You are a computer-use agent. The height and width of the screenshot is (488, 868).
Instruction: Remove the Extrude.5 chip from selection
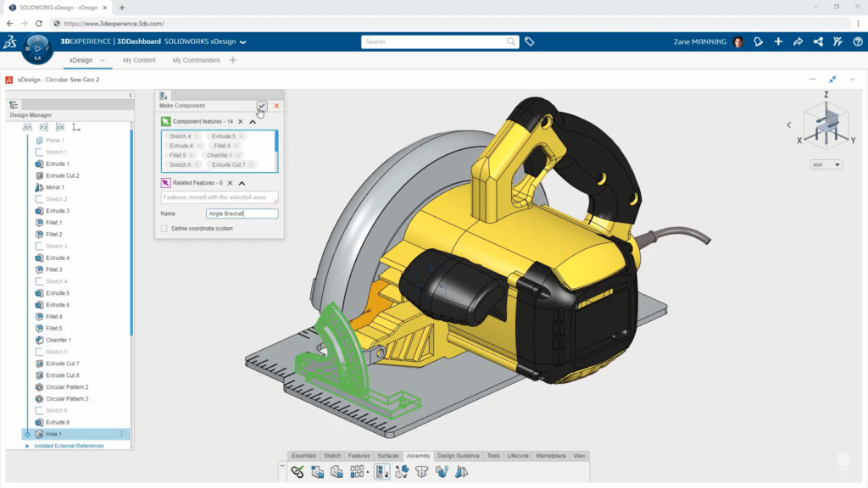241,136
